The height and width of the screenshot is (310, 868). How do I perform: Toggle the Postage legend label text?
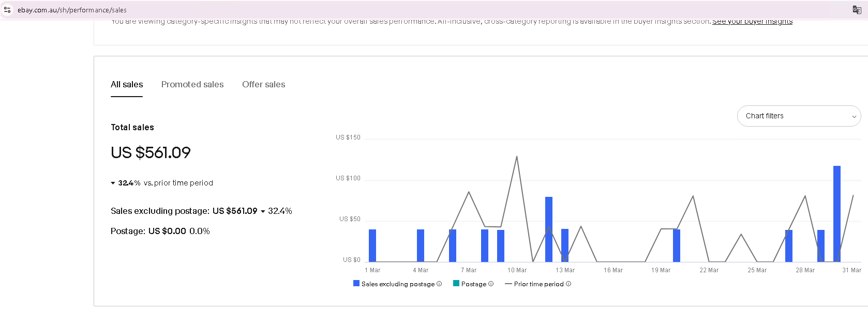tap(474, 284)
